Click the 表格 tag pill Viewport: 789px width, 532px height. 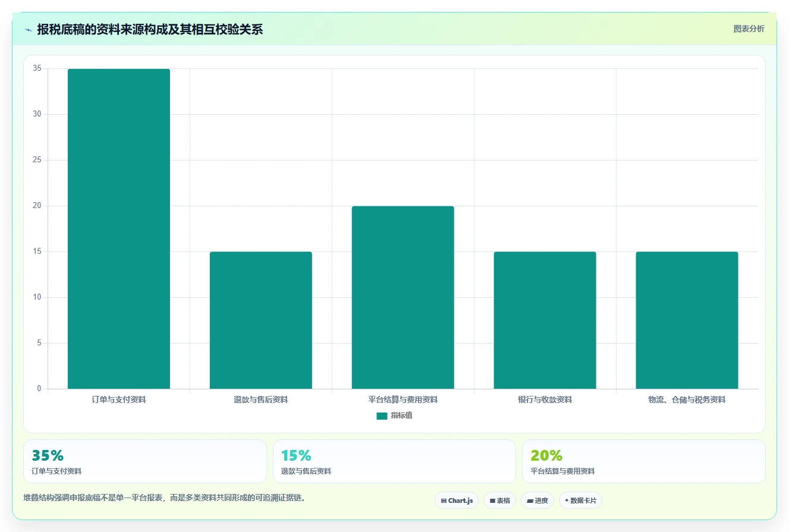499,500
